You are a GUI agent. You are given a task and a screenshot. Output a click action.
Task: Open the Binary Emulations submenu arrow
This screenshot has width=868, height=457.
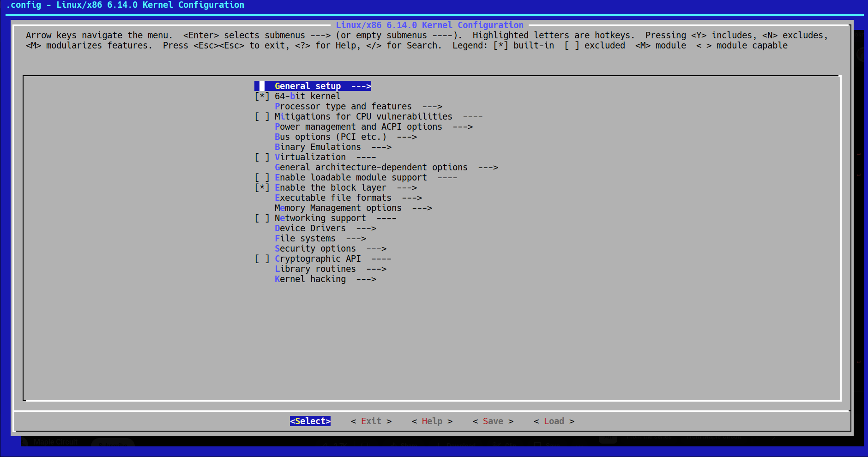click(x=381, y=147)
